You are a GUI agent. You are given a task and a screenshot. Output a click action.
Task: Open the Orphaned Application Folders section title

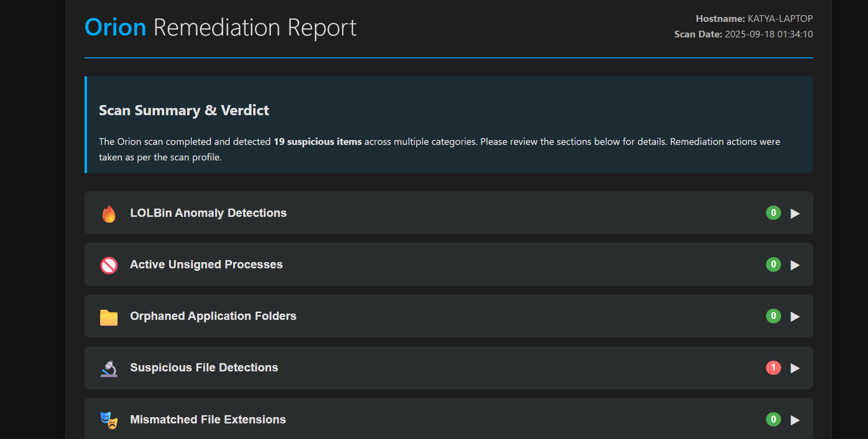pos(213,316)
